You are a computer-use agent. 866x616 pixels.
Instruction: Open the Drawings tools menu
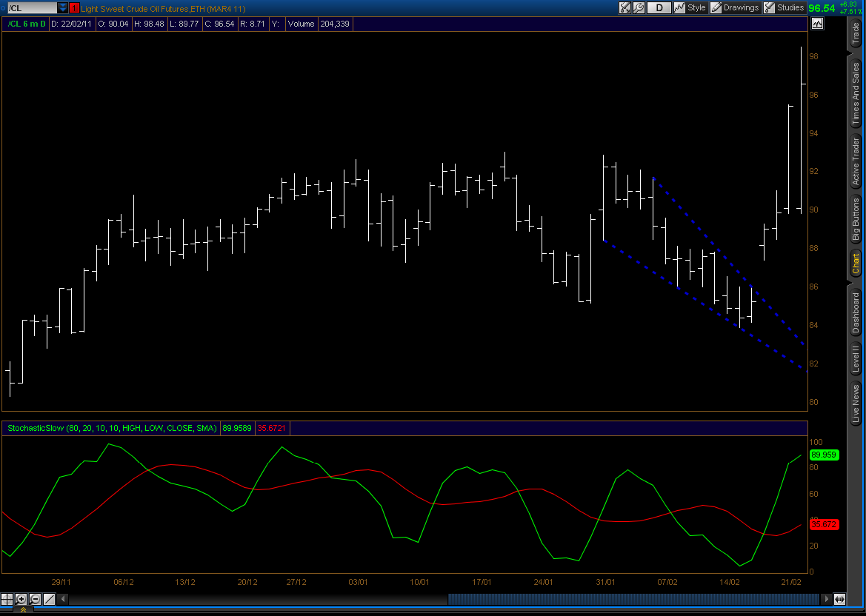tap(734, 7)
